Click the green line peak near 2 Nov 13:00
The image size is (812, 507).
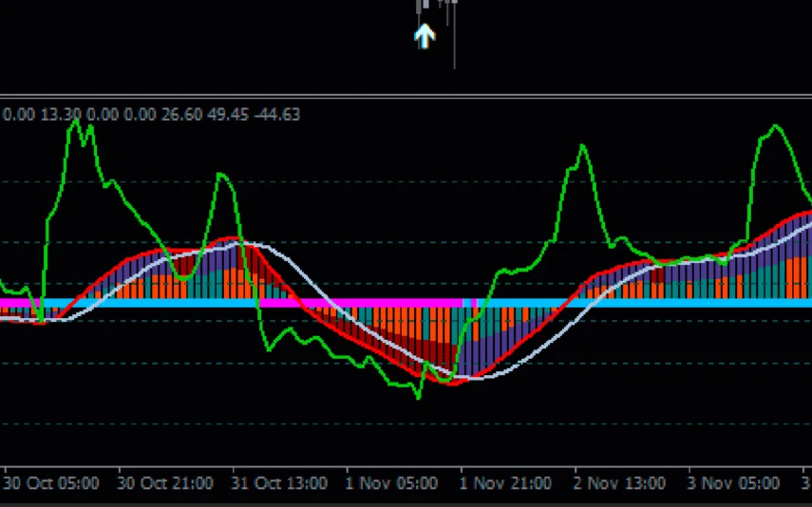[x=581, y=147]
